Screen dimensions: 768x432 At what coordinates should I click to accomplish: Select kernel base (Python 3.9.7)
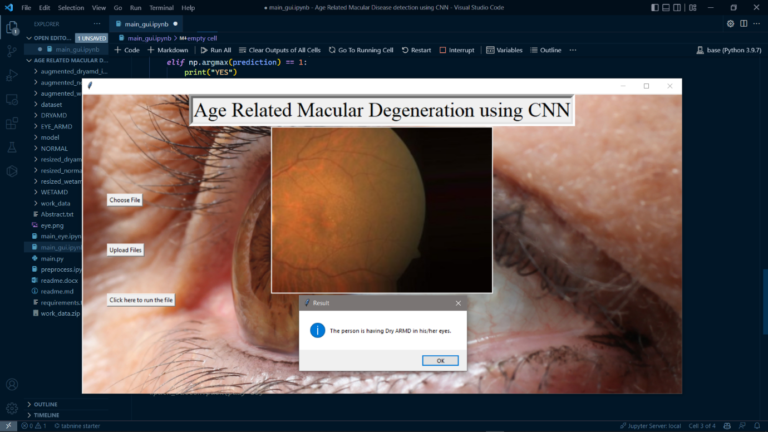point(729,50)
